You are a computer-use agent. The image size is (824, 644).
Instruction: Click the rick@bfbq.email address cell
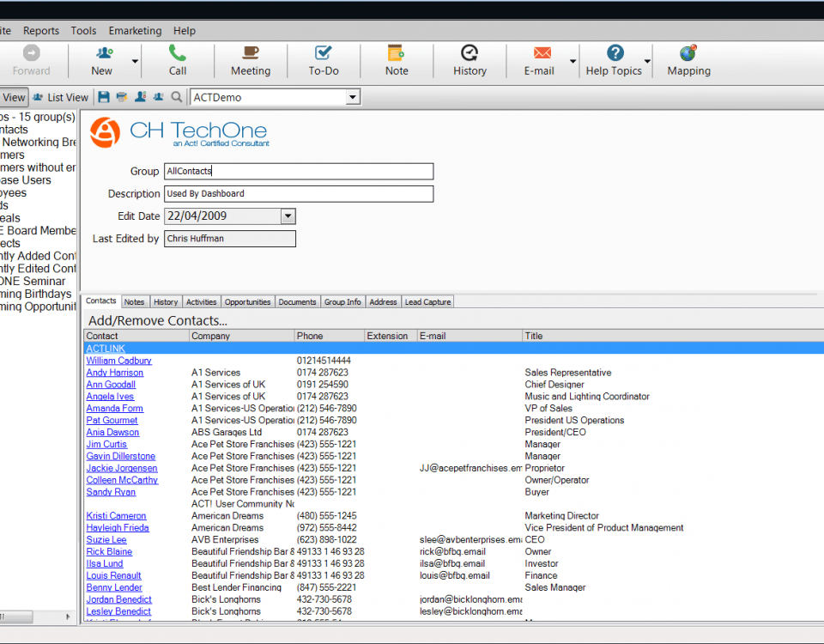452,552
